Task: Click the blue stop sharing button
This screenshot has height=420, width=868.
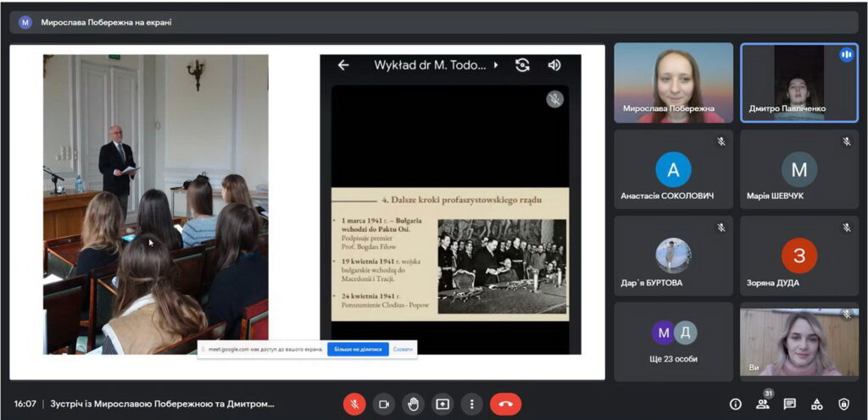Action: click(x=358, y=349)
